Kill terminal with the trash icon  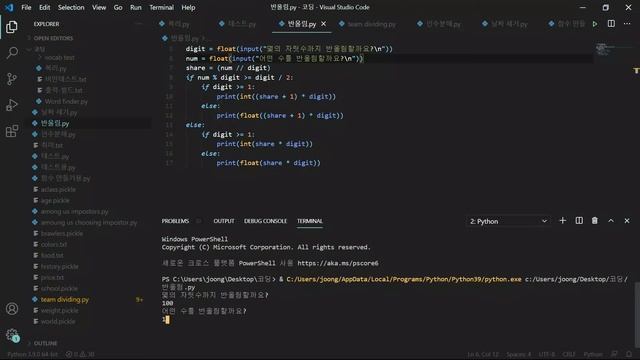point(595,220)
